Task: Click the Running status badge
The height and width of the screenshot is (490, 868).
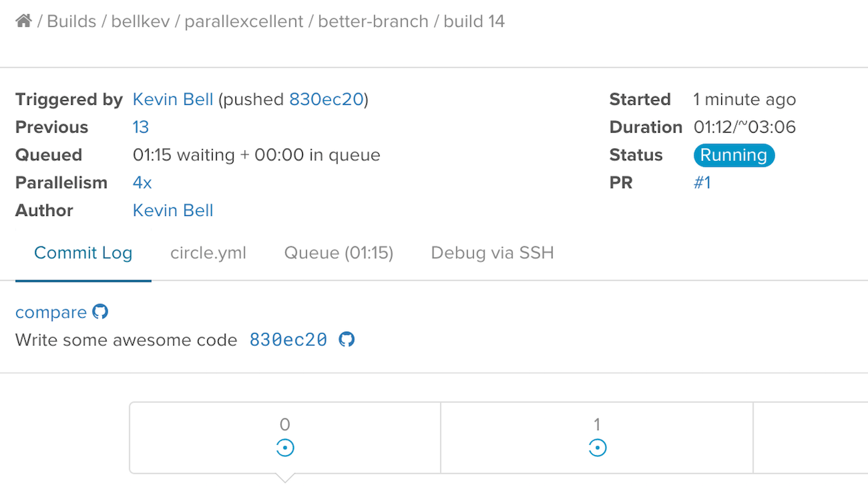Action: (734, 155)
